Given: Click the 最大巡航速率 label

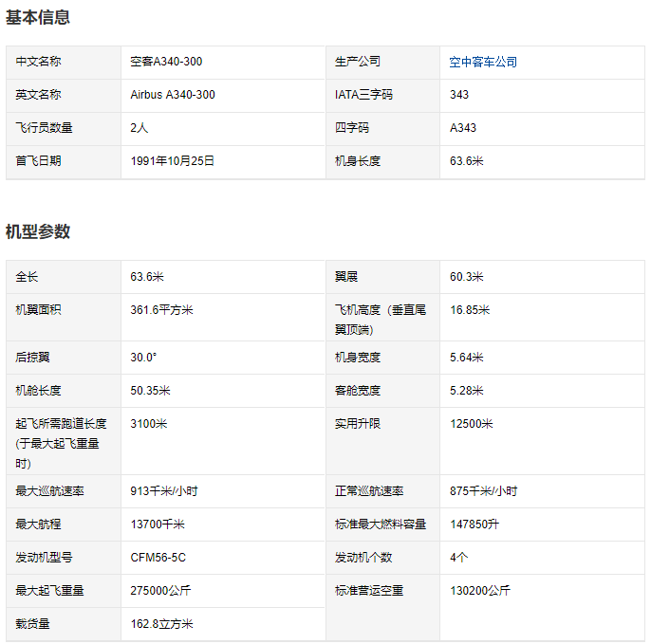Looking at the screenshot, I should (x=49, y=491).
